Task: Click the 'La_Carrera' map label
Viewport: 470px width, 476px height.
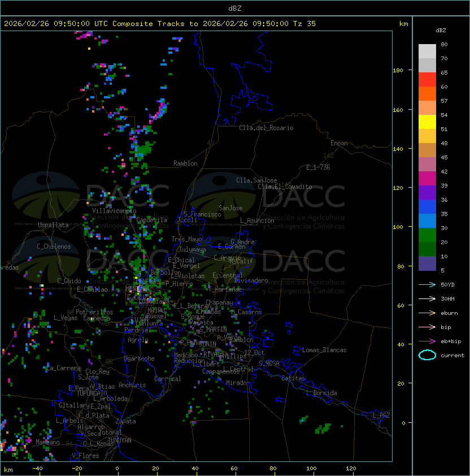Action: tap(62, 368)
